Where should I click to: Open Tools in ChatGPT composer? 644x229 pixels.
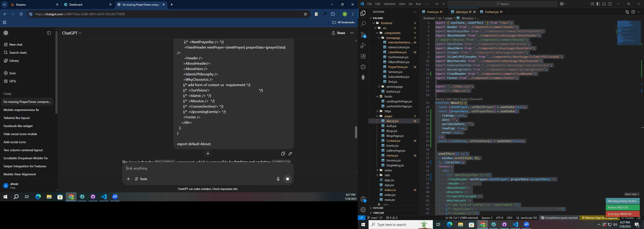[141, 179]
